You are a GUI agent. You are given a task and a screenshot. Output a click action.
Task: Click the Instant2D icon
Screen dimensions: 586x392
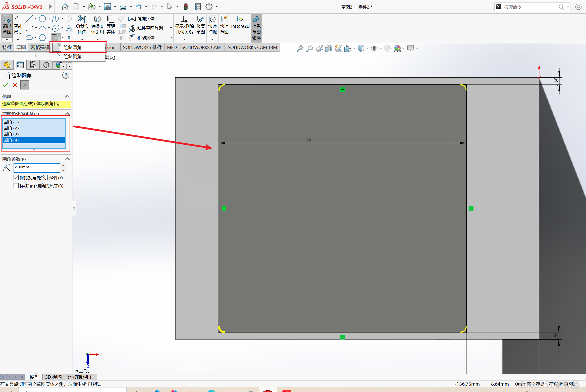240,22
